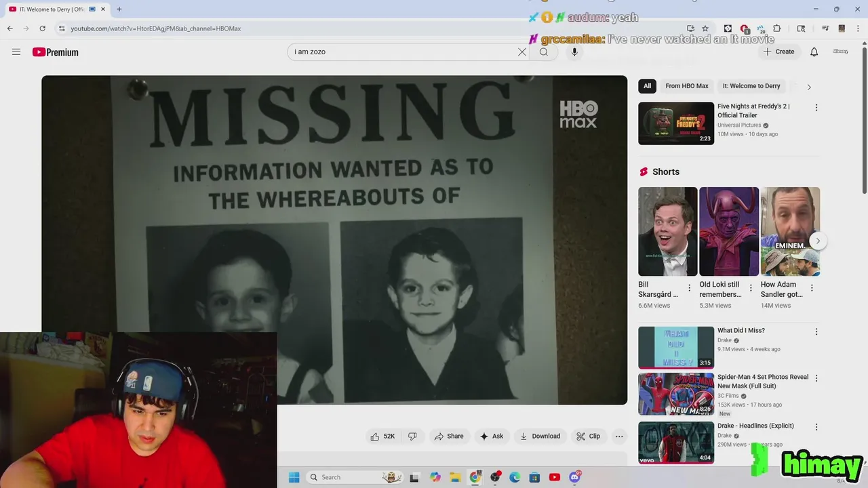Click the Universal Pictures channel name
The height and width of the screenshot is (488, 868).
pos(739,125)
